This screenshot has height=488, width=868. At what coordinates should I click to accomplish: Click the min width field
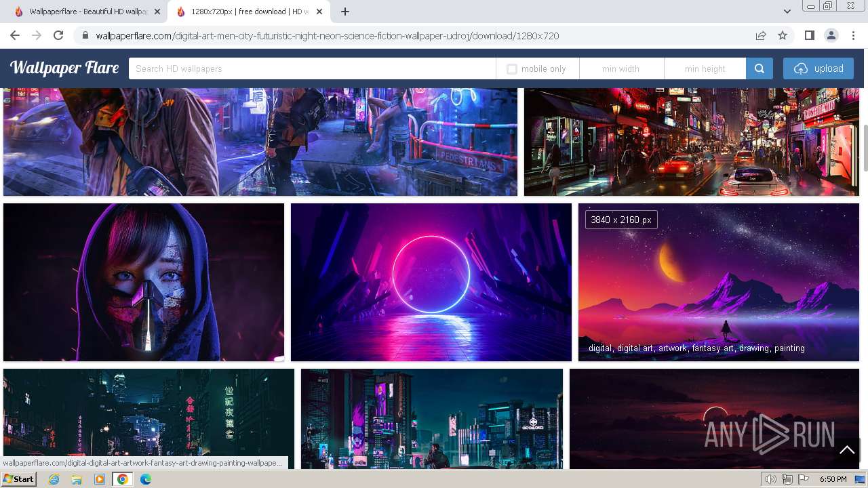tap(621, 68)
